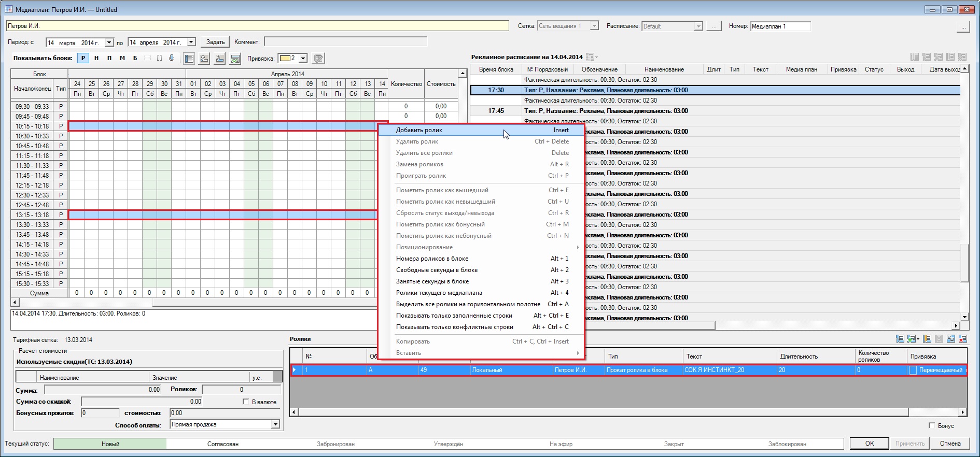Check the Бонус checkbox
980x457 pixels.
pyautogui.click(x=932, y=425)
